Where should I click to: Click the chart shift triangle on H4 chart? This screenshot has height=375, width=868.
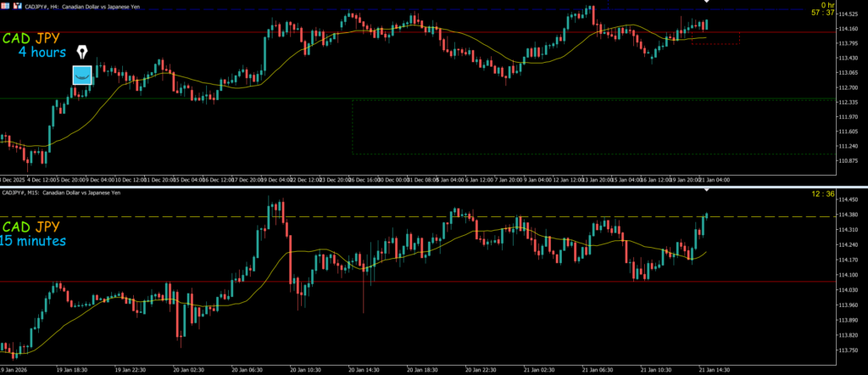(x=707, y=3)
